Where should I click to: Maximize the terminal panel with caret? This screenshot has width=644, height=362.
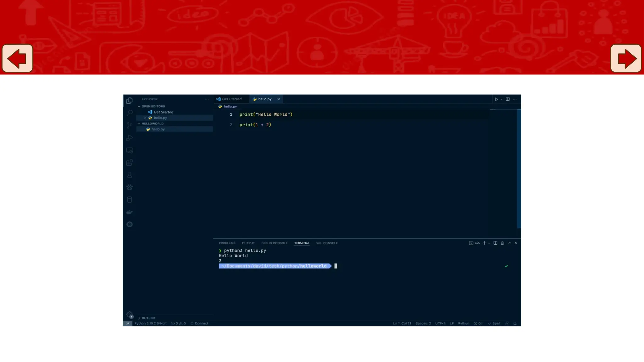pyautogui.click(x=509, y=243)
